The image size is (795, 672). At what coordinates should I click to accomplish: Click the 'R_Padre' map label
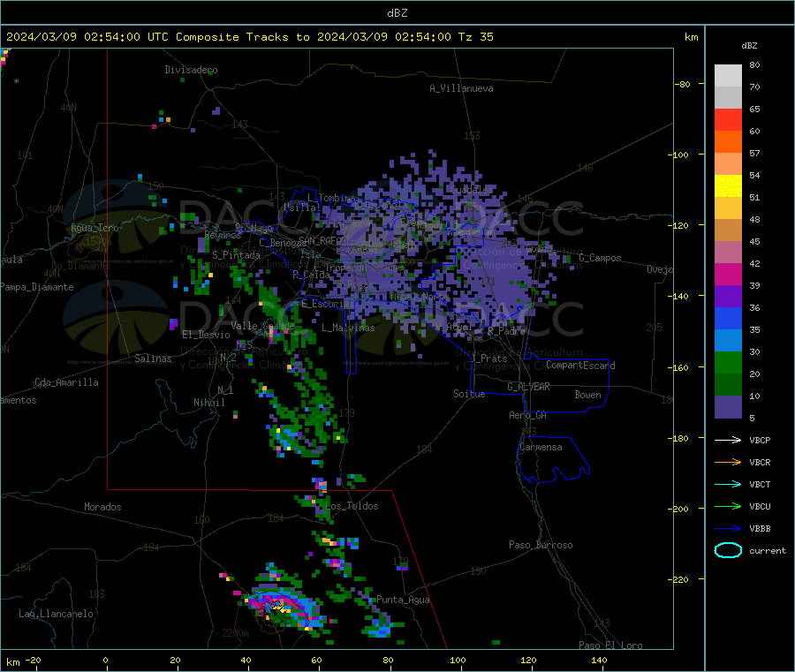(x=506, y=331)
